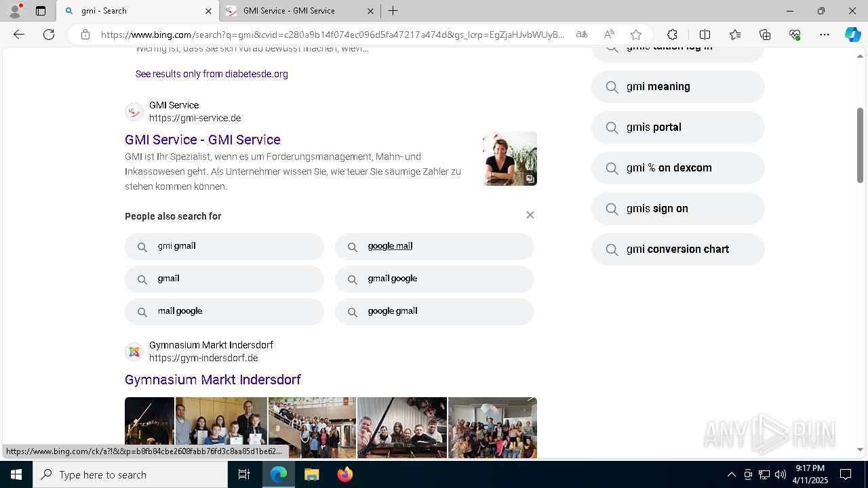Open 'See results only from diabetesde.org'
This screenshot has height=488, width=868.
click(212, 74)
